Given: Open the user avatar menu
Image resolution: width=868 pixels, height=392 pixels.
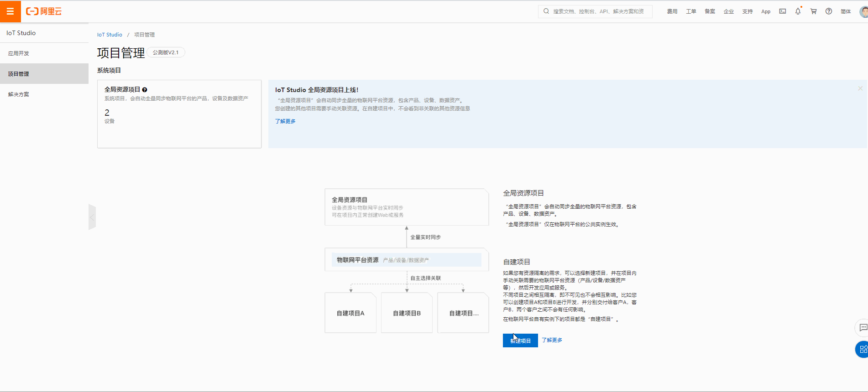Looking at the screenshot, I should 863,11.
